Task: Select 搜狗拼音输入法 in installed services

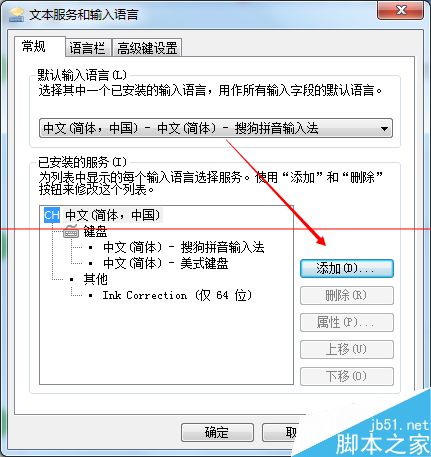Action: pyautogui.click(x=184, y=247)
